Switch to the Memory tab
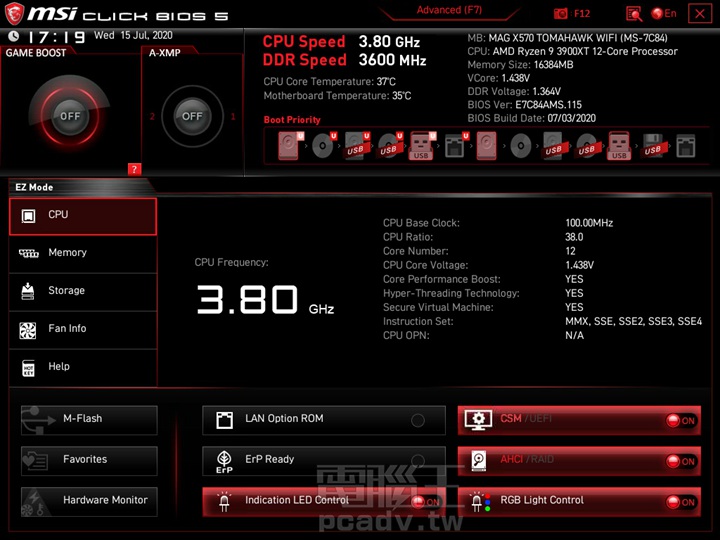This screenshot has width=720, height=540. 83,254
